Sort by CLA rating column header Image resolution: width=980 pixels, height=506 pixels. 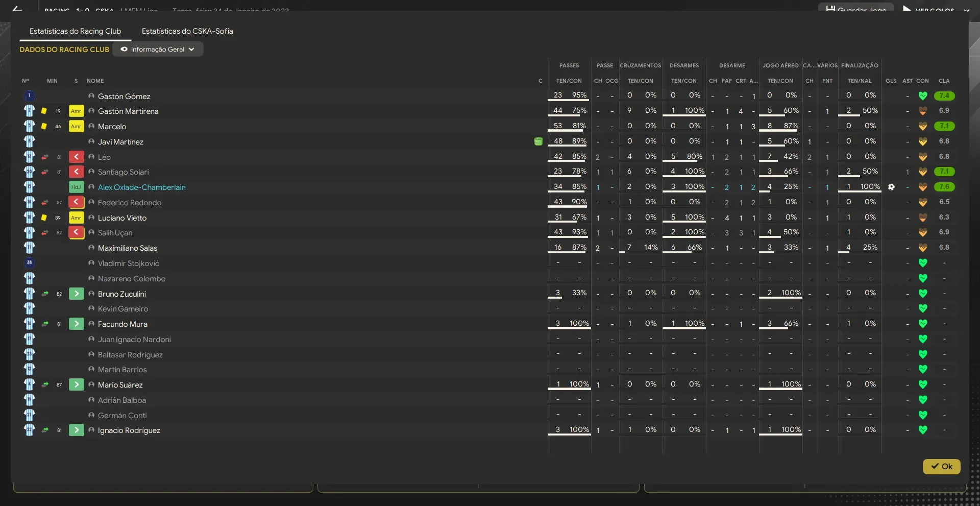pyautogui.click(x=944, y=81)
